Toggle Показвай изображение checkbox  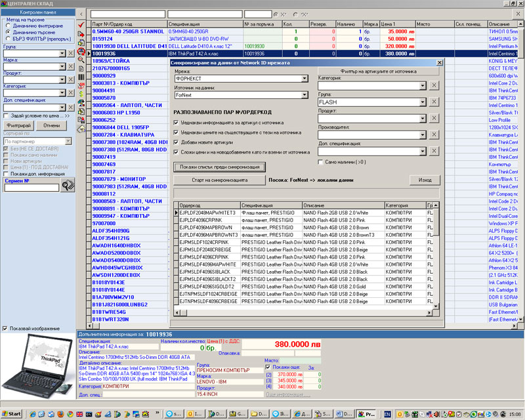coord(5,328)
